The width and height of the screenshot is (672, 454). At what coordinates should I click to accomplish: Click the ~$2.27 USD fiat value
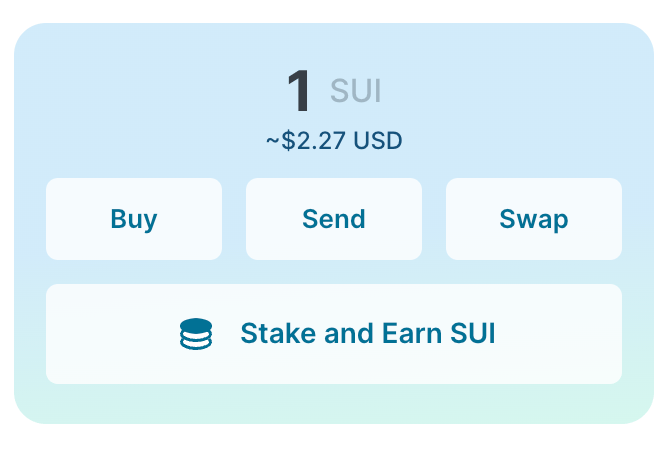334,140
